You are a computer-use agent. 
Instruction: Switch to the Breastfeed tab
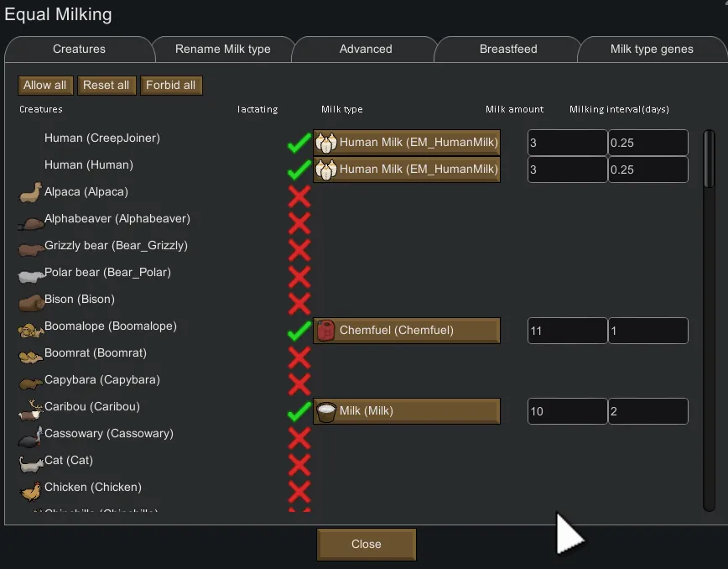point(508,50)
